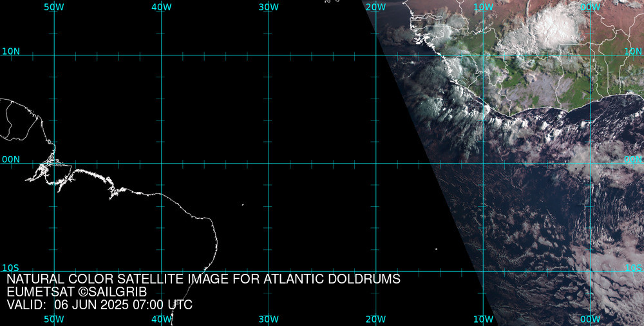Click the 00N label on the left edge
The height and width of the screenshot is (326, 644).
click(x=11, y=160)
